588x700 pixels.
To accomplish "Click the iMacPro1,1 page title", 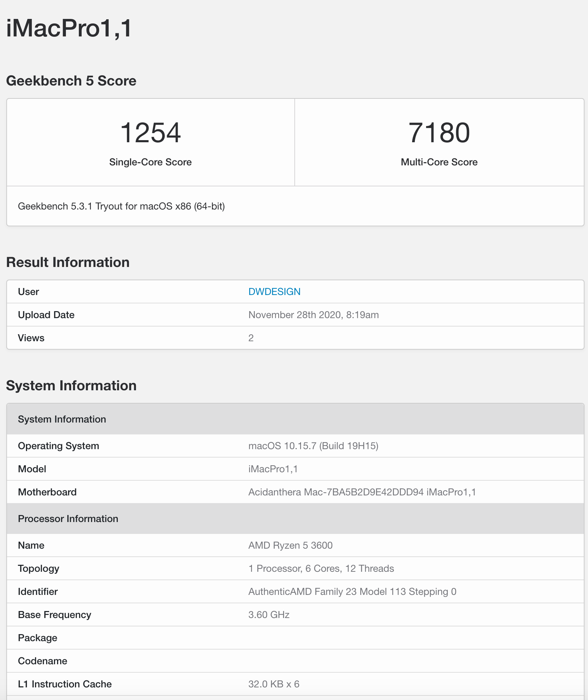I will pos(69,28).
